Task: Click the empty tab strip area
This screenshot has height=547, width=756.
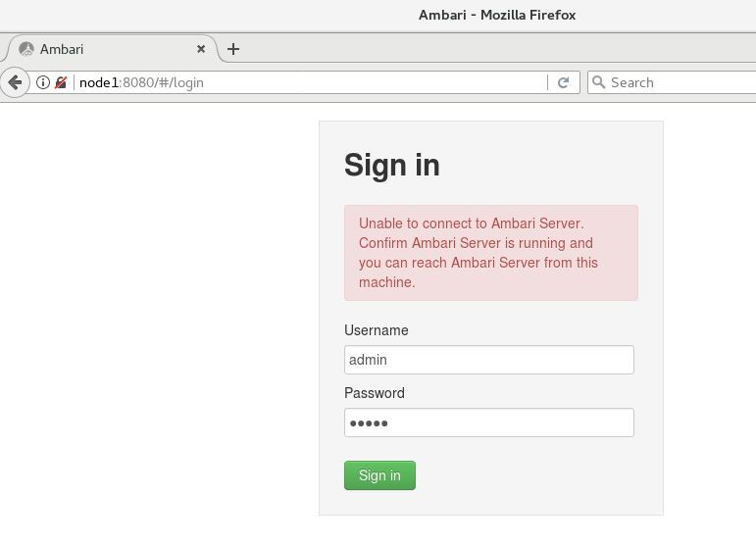Action: [490, 49]
